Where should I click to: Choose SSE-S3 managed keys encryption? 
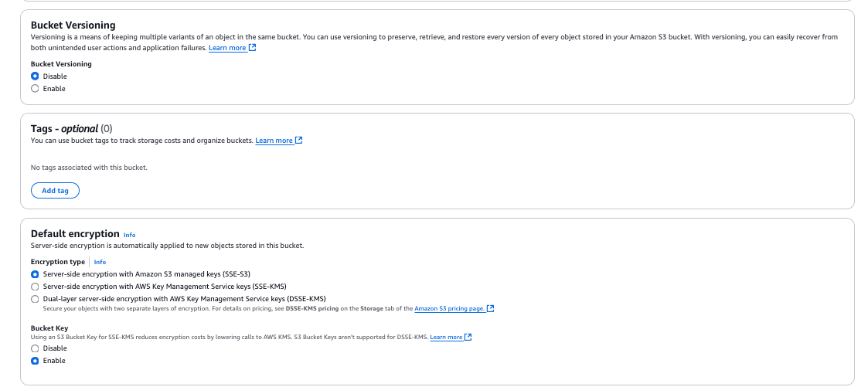[x=35, y=274]
